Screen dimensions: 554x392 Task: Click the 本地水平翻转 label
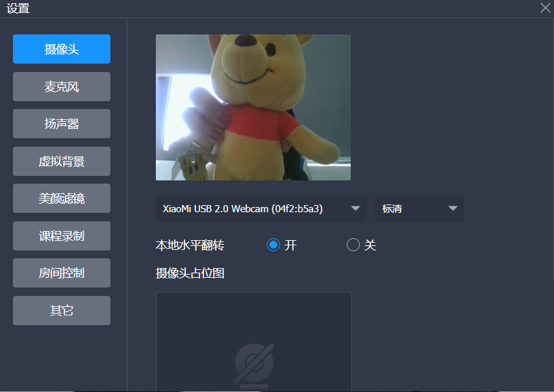190,245
